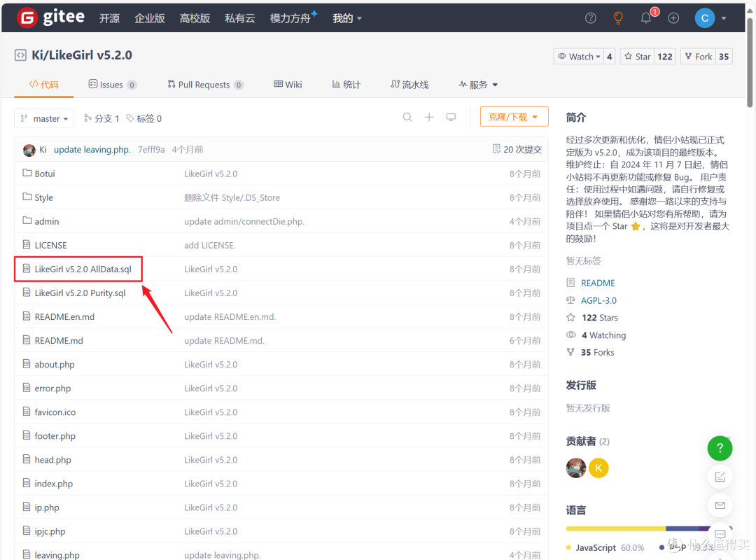This screenshot has width=756, height=560.
Task: Click the Web IDE monitor icon
Action: coord(451,117)
